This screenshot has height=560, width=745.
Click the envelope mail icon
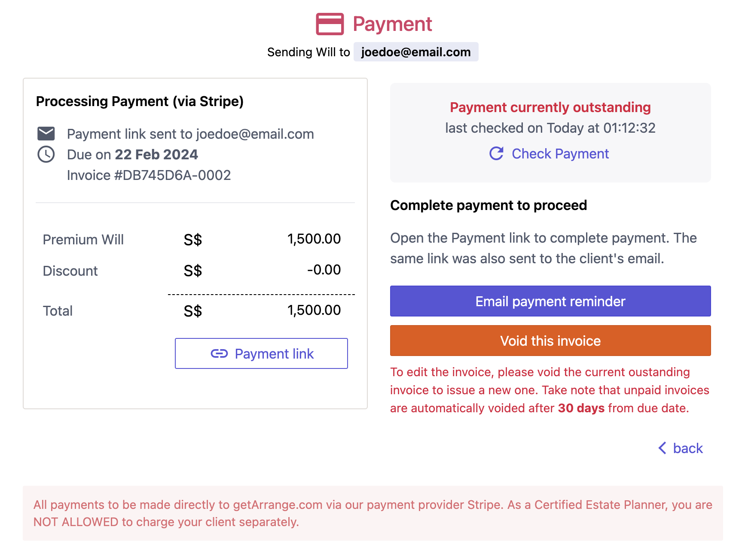[46, 134]
